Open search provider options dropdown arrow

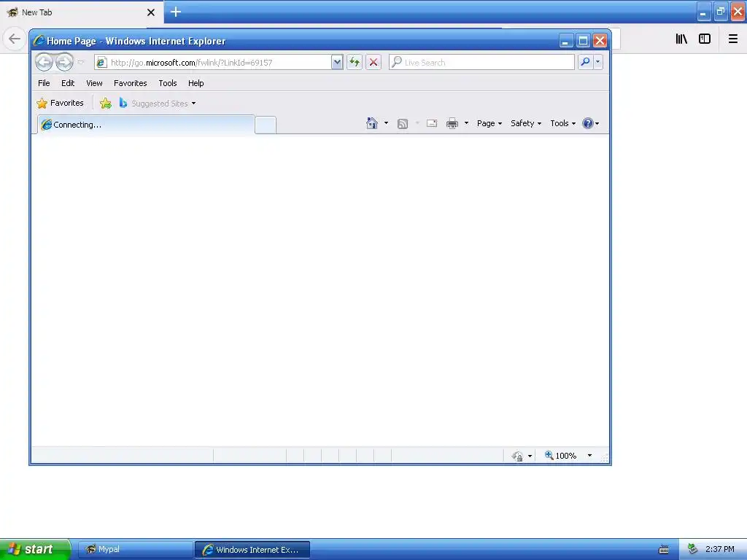pos(598,62)
